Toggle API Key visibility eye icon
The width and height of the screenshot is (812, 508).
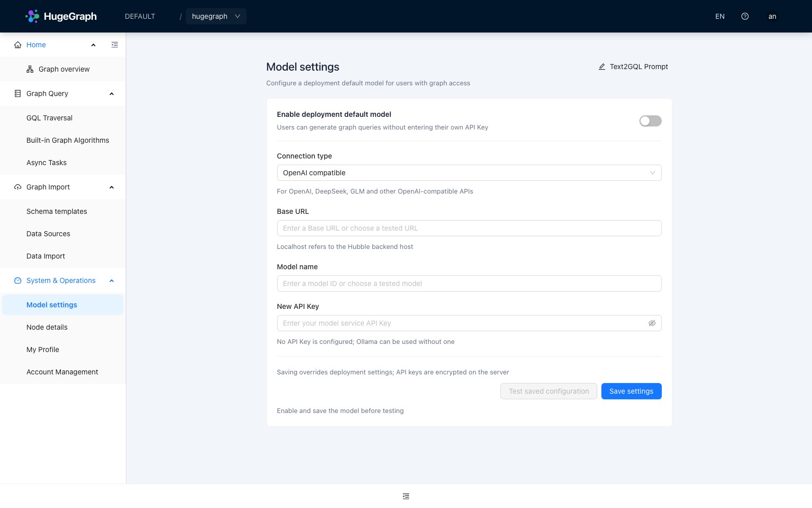coord(652,323)
